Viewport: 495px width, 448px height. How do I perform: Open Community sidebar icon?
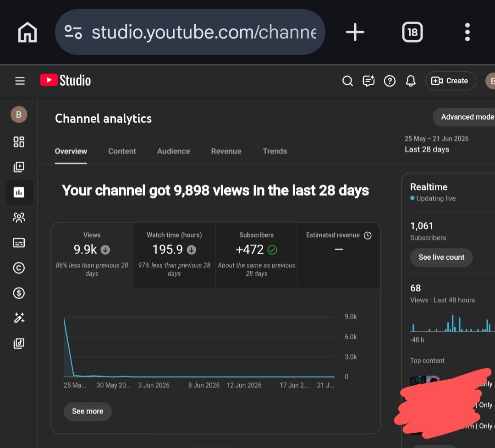19,218
